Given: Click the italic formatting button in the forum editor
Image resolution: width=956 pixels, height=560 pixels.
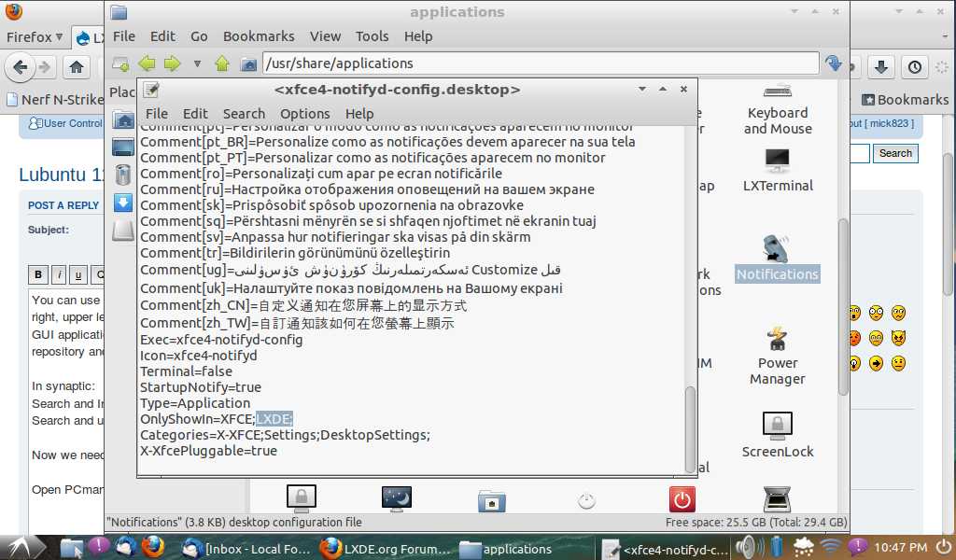Looking at the screenshot, I should 59,274.
